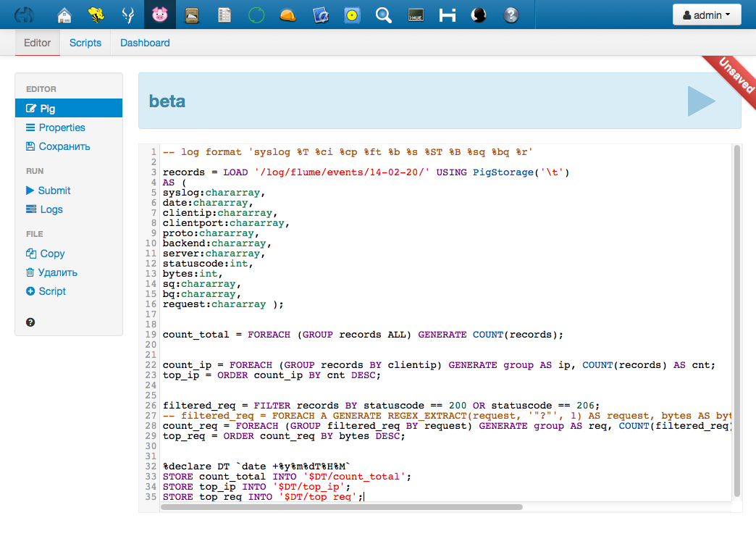Open the yellow disc app icon
This screenshot has height=552, width=756.
(x=352, y=15)
